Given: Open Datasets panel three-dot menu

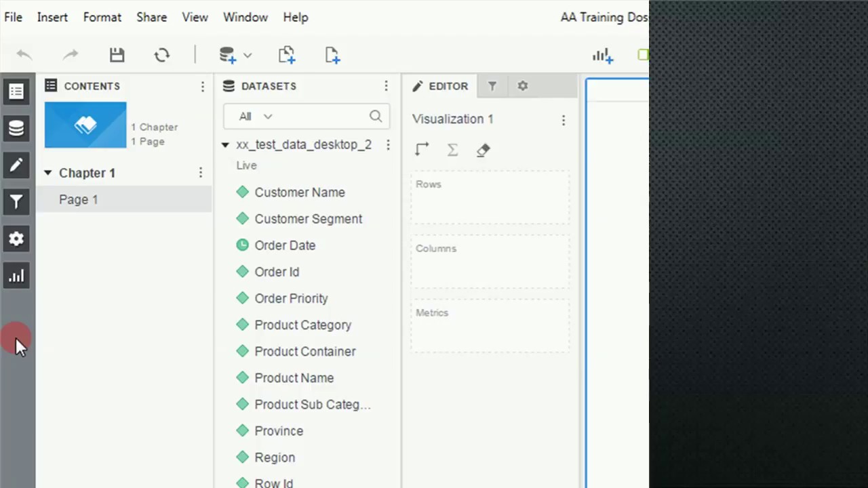Looking at the screenshot, I should coord(386,86).
